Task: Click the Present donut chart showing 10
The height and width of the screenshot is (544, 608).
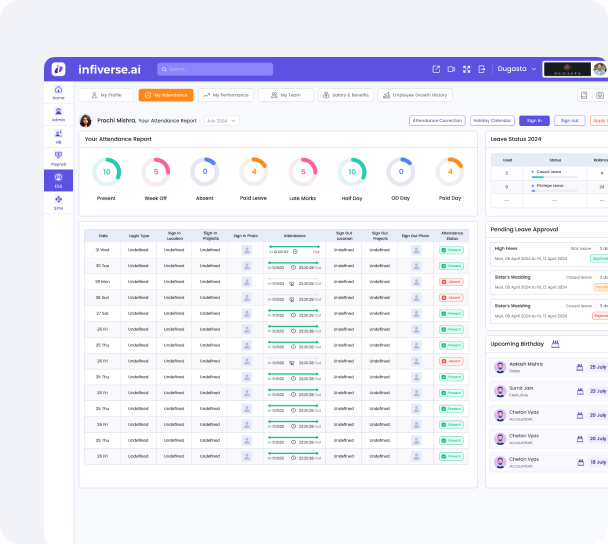Action: [x=108, y=172]
